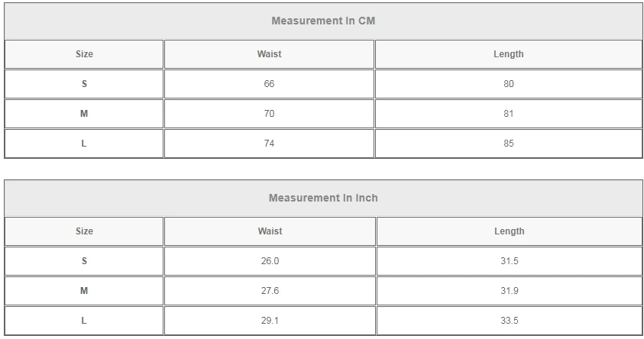Click the waist value 70 cell

coord(269,114)
